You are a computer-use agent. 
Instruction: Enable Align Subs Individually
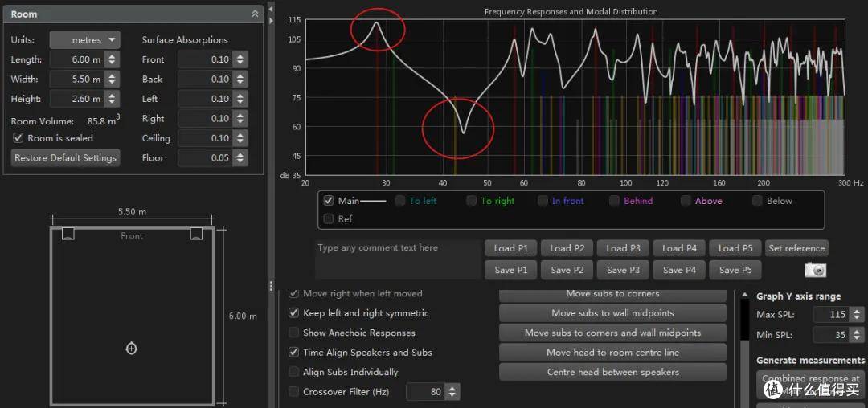pyautogui.click(x=294, y=372)
